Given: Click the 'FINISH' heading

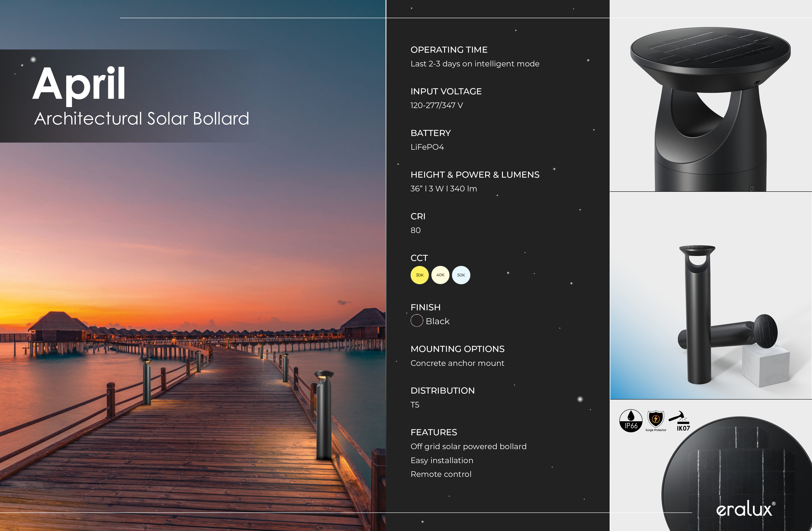Looking at the screenshot, I should pyautogui.click(x=425, y=308).
